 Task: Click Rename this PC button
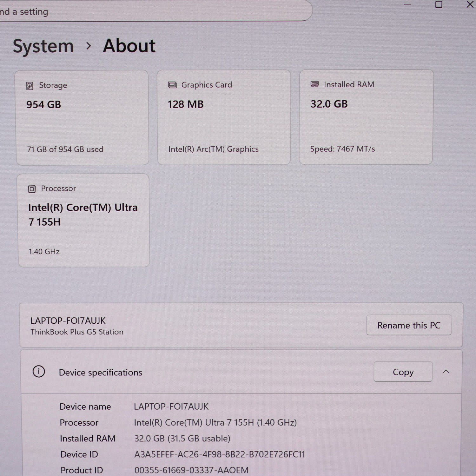(409, 325)
